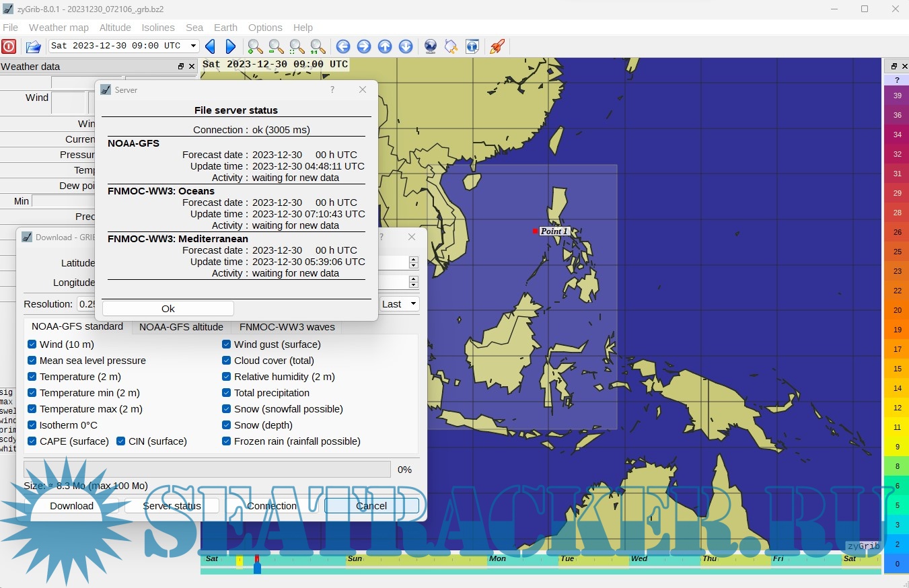
Task: Zoom out with minus magnifier icon
Action: 276,46
